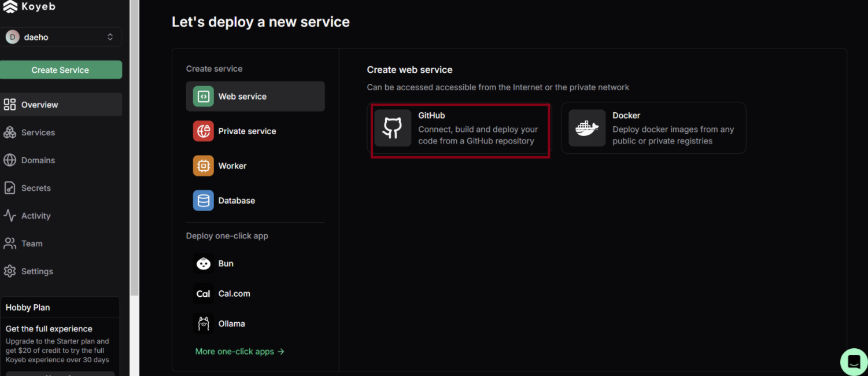This screenshot has width=868, height=376.
Task: Click the blue Database icon
Action: 204,201
